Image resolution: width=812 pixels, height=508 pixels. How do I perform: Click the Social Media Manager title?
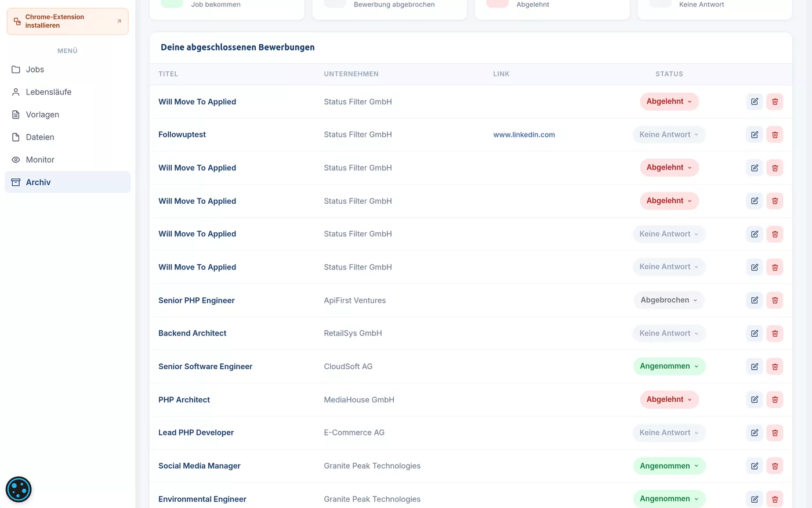click(x=200, y=466)
